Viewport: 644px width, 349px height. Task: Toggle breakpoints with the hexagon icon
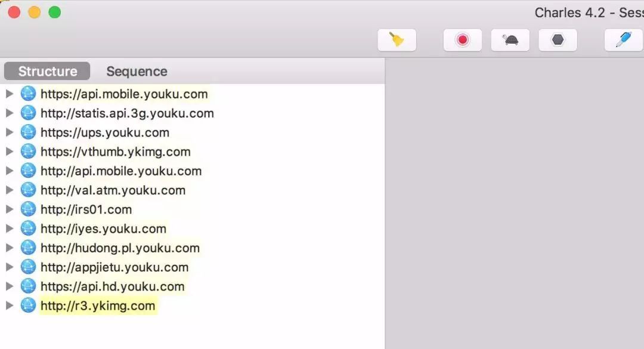click(558, 40)
